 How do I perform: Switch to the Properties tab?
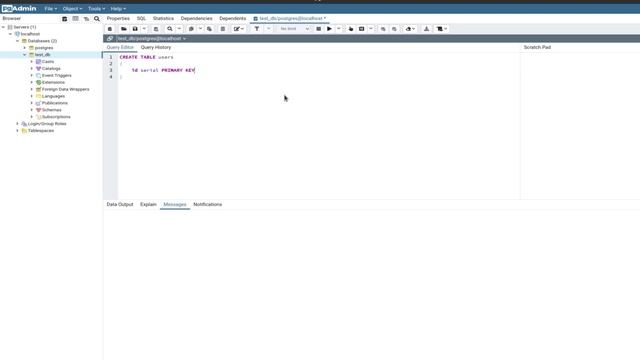click(x=118, y=18)
